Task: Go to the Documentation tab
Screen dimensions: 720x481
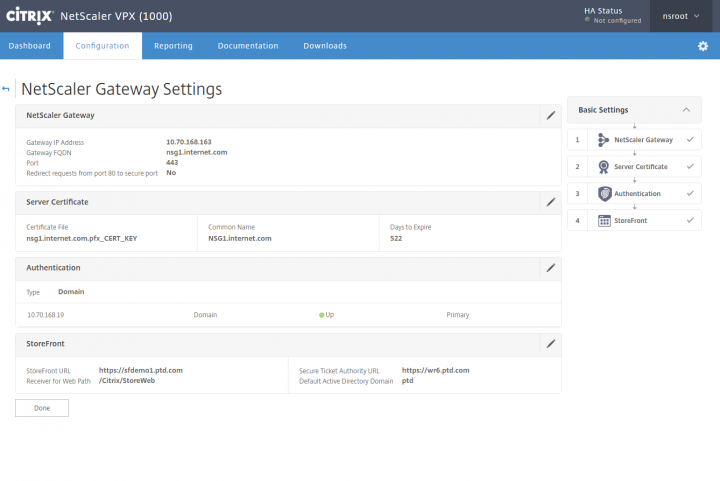Action: click(247, 46)
